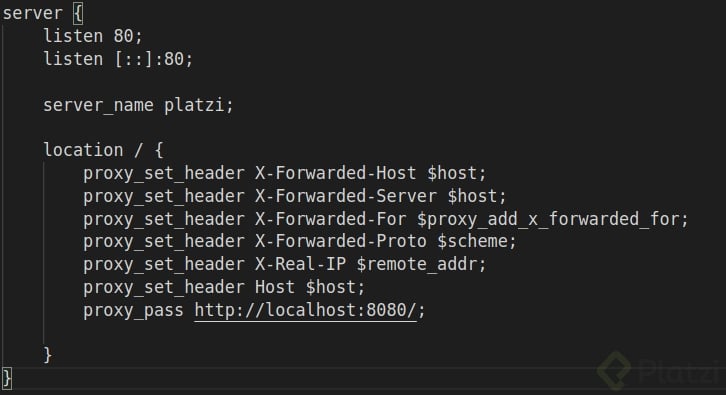Click the 'listen [::]:80;' line
This screenshot has height=395, width=726.
click(x=118, y=59)
